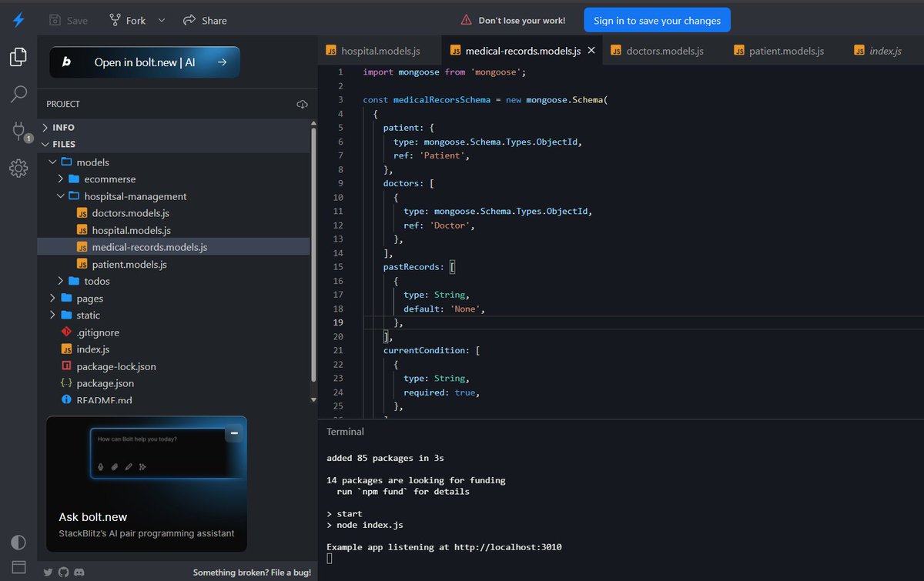Select medical-records.models.js in the file tree
Viewport: 924px width, 581px height.
coord(174,247)
